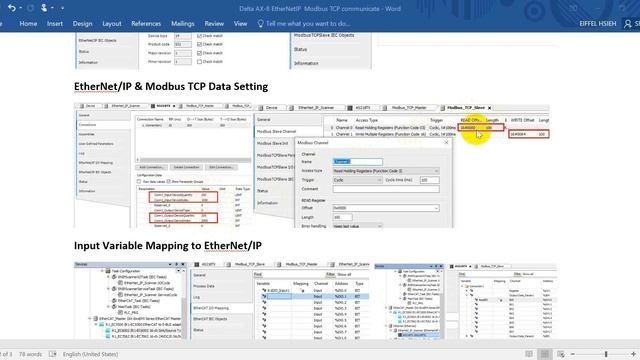Open the View ribbon tab
The height and width of the screenshot is (360, 640).
point(240,24)
